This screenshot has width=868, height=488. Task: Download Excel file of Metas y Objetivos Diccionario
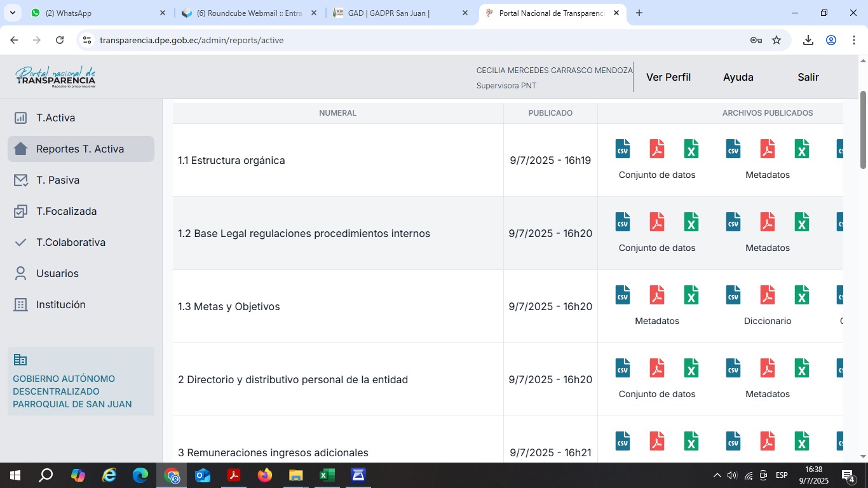point(802,295)
